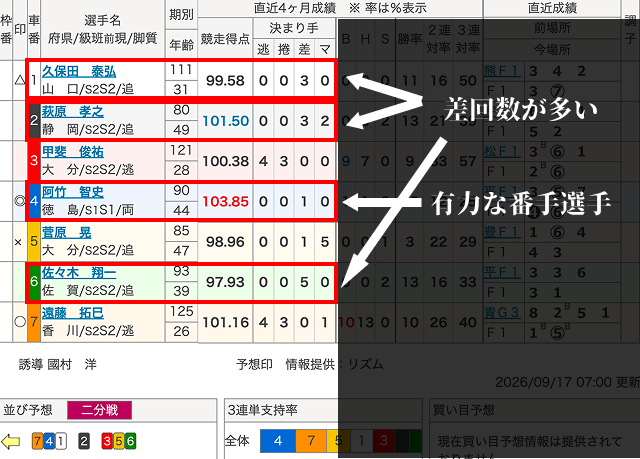Select red number 3 in 並び予想 lineup
This screenshot has height=459, width=640.
[x=107, y=441]
